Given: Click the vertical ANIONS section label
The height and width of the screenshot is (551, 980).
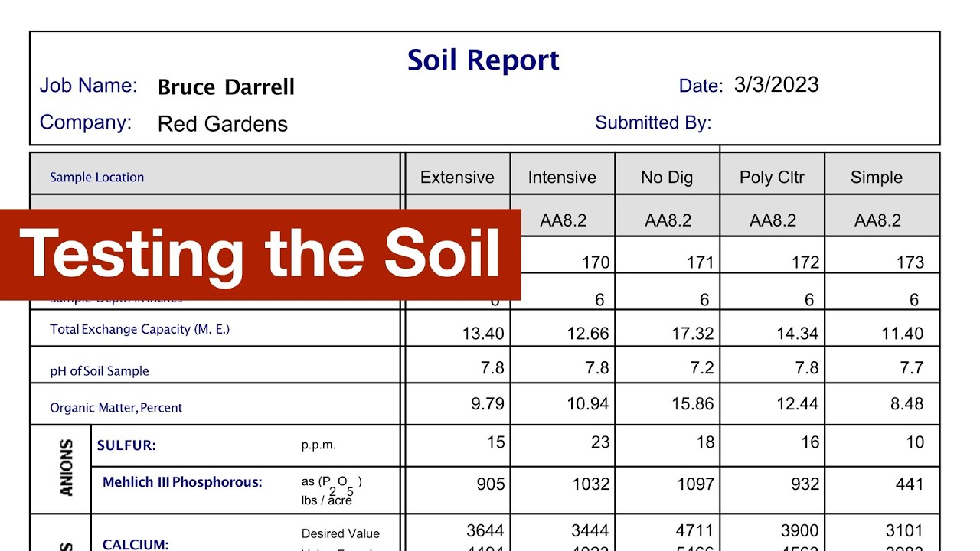Looking at the screenshot, I should [x=67, y=467].
